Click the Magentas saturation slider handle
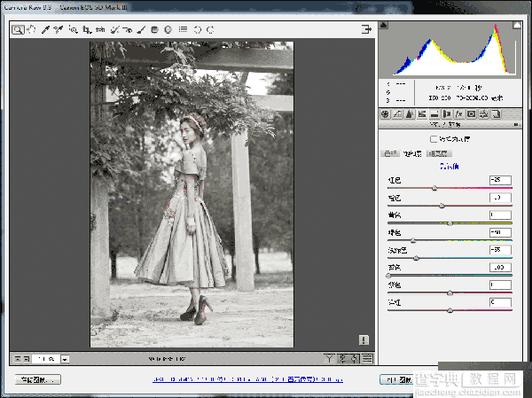 pos(450,310)
